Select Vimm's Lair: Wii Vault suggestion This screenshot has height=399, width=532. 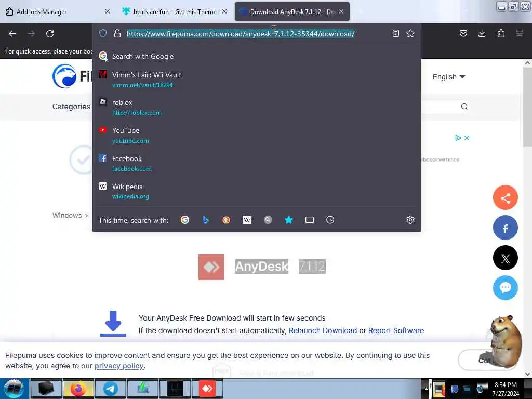pos(257,79)
